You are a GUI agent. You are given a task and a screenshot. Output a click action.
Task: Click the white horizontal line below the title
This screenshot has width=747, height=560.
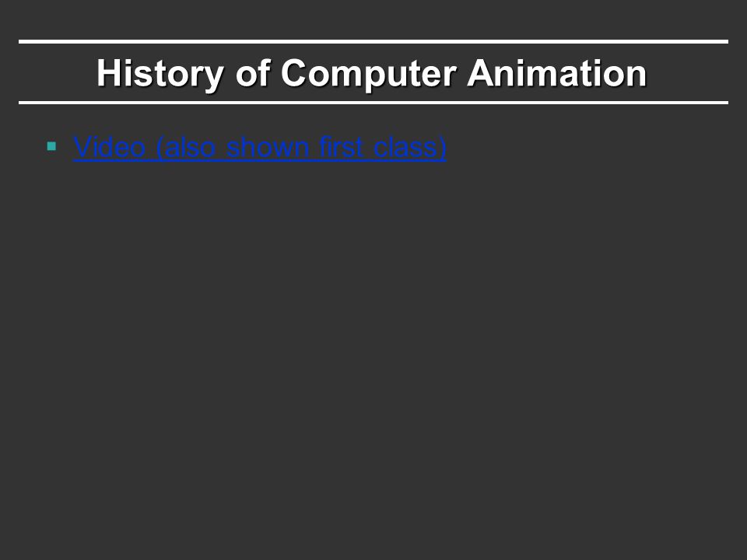[373, 103]
